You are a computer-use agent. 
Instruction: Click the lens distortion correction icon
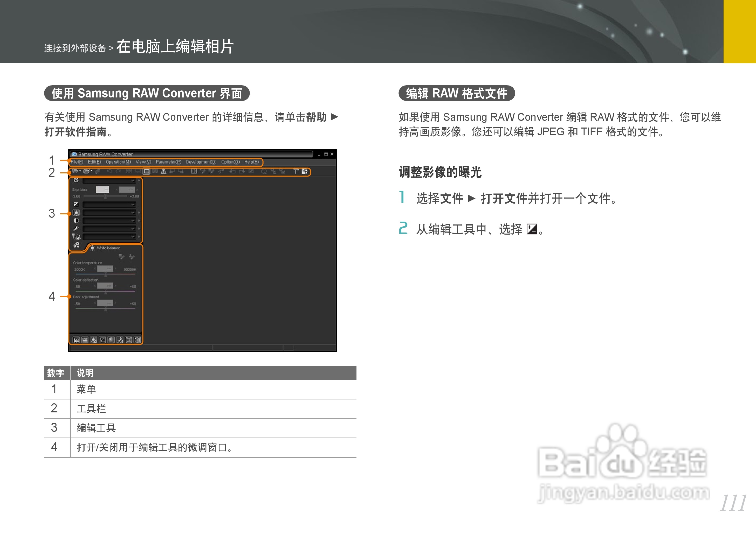pos(129,340)
